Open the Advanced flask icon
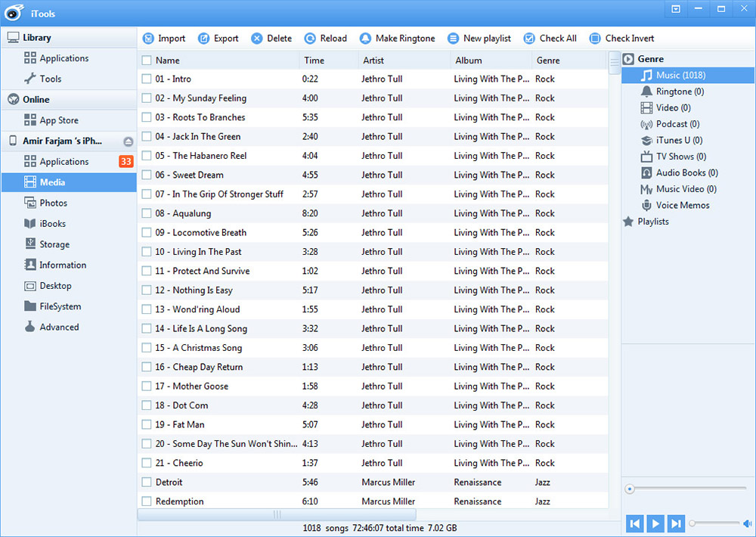This screenshot has height=537, width=756. (x=30, y=327)
